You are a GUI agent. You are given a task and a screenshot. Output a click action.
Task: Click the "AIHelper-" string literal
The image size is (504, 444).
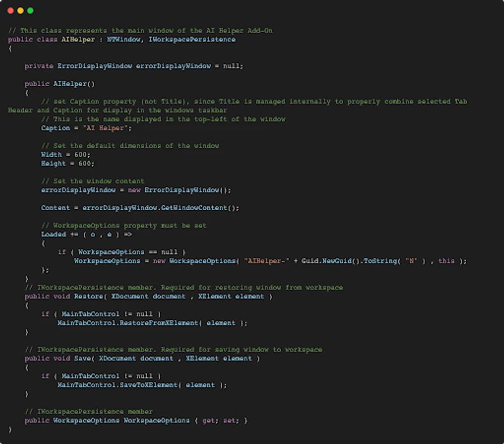tap(267, 261)
